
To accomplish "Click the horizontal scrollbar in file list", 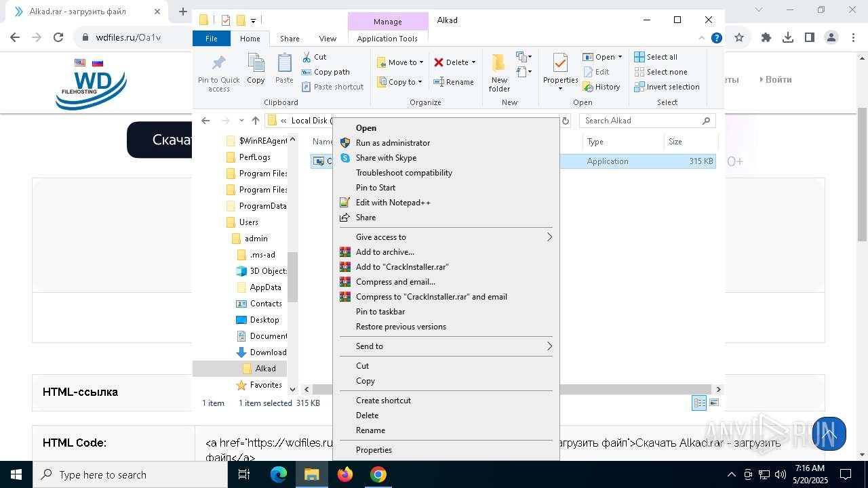I will 513,389.
